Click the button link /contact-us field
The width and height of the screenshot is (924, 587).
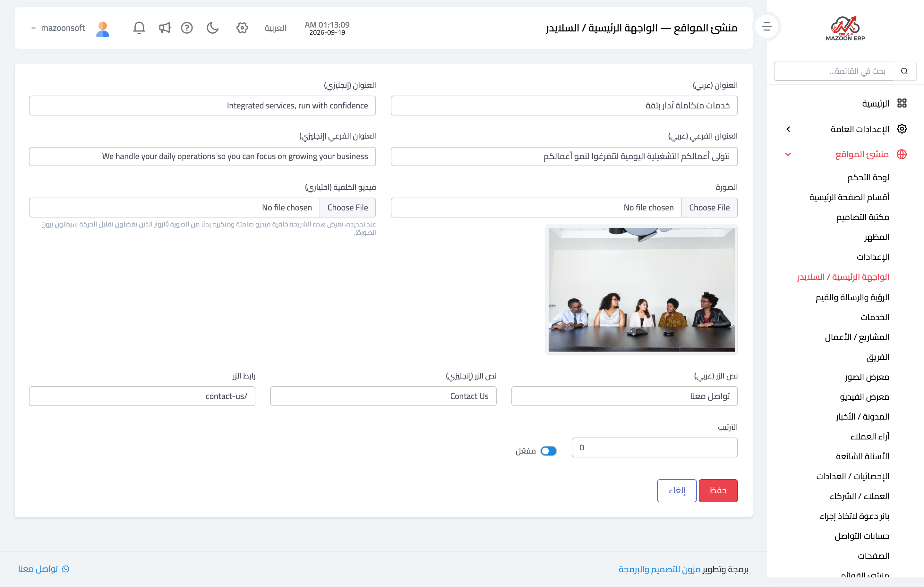(142, 396)
